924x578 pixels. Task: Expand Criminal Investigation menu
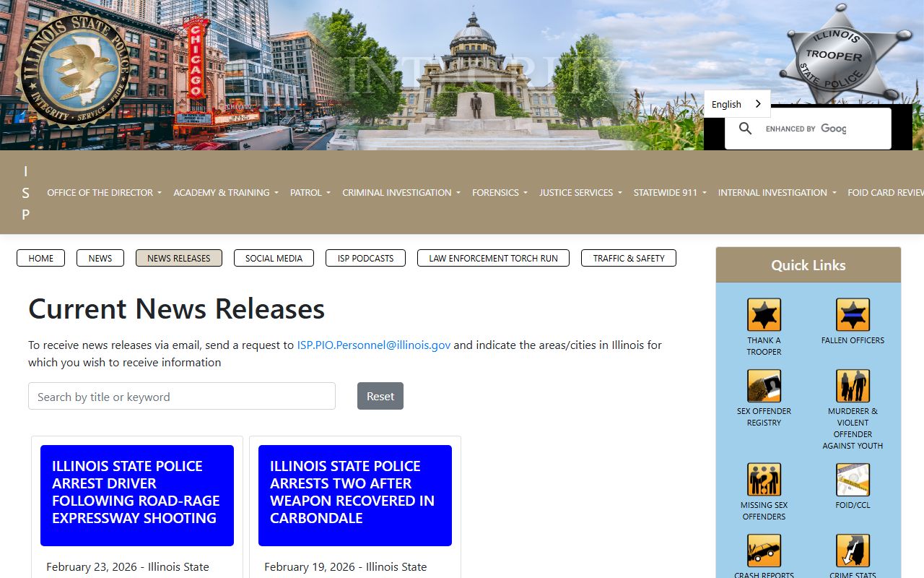click(x=401, y=192)
